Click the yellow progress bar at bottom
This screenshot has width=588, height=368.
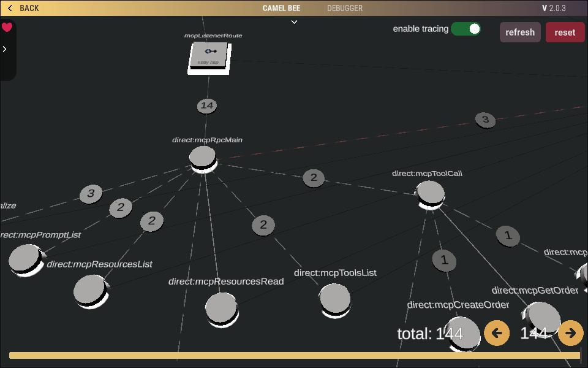[x=294, y=355]
